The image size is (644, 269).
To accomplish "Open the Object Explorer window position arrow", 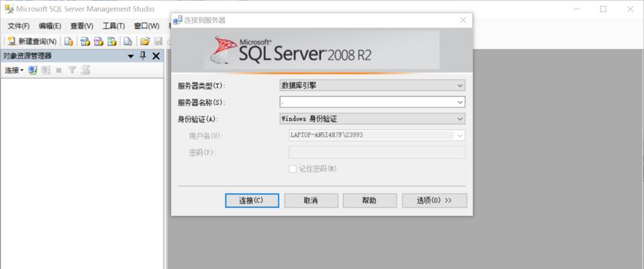I will [x=130, y=56].
